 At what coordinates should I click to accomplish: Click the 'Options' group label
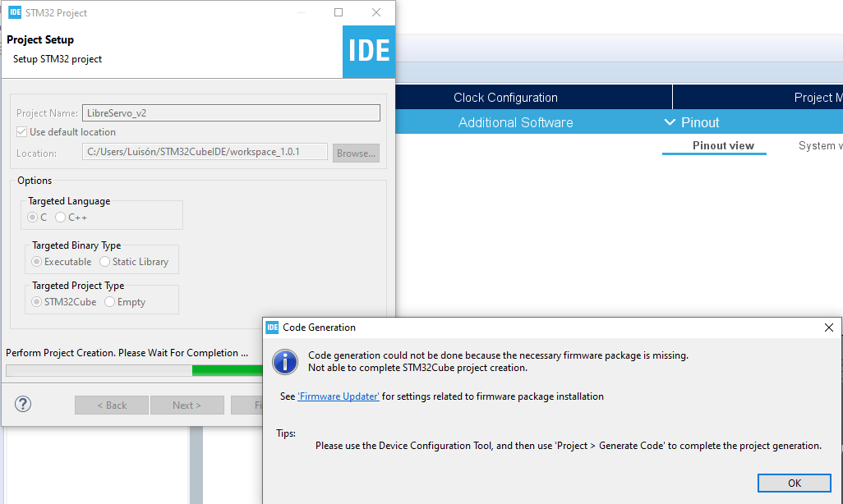tap(35, 181)
